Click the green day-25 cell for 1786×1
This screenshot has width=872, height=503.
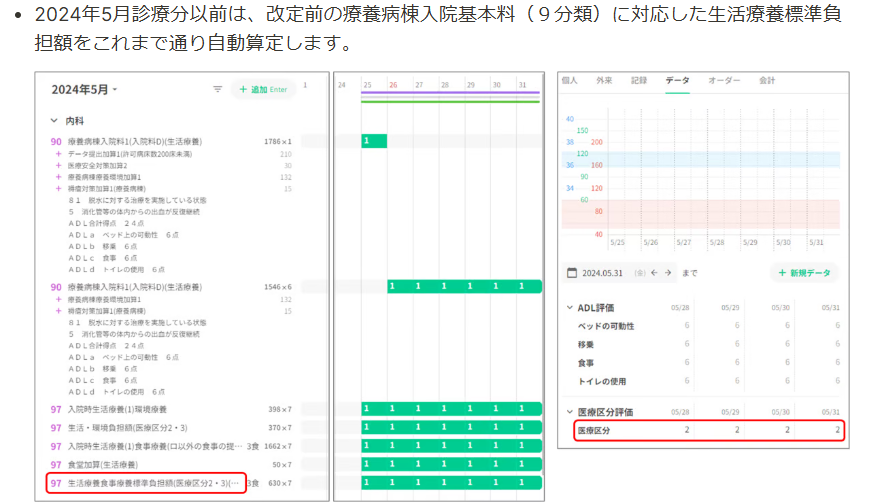pyautogui.click(x=374, y=141)
